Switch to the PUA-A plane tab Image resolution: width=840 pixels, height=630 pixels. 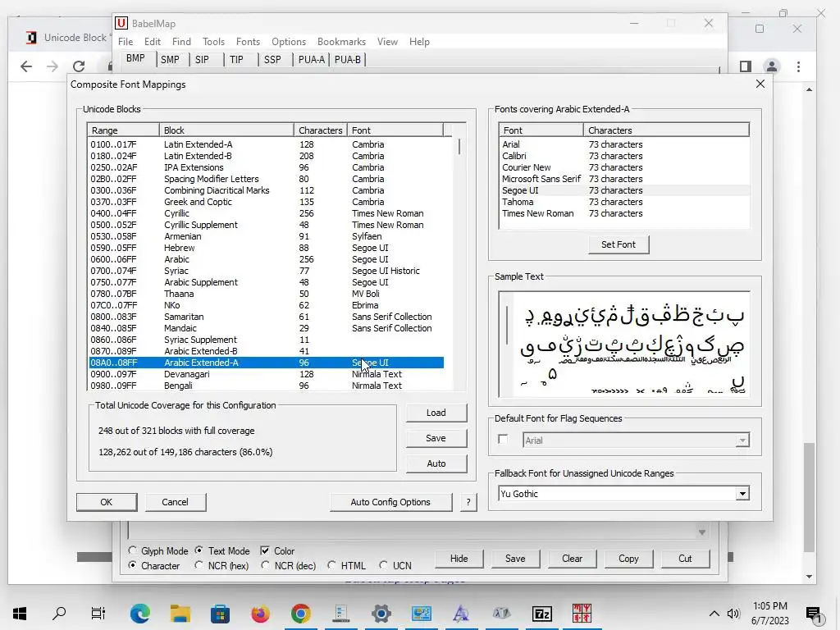(x=311, y=59)
